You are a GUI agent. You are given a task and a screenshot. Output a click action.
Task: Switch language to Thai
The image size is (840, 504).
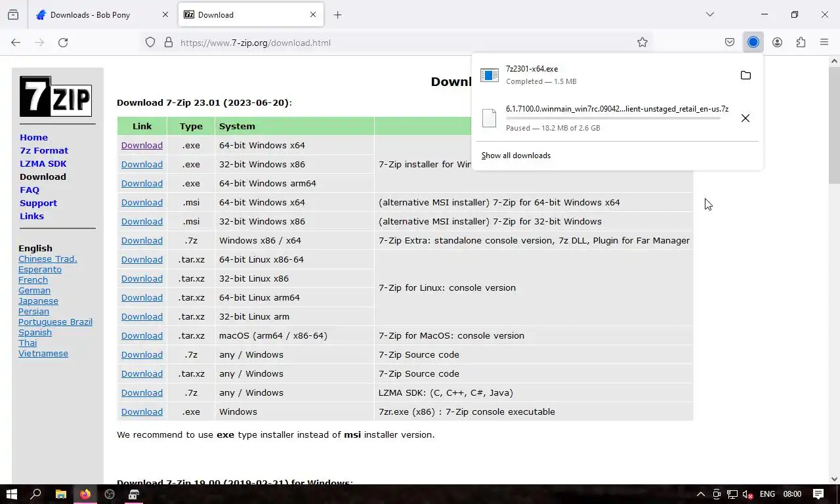click(28, 343)
